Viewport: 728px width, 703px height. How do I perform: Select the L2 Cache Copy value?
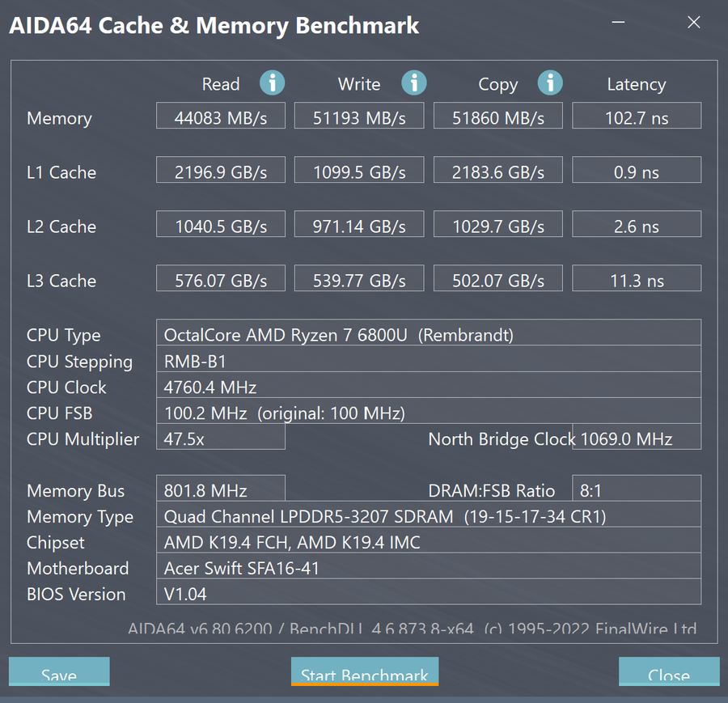[x=498, y=224]
